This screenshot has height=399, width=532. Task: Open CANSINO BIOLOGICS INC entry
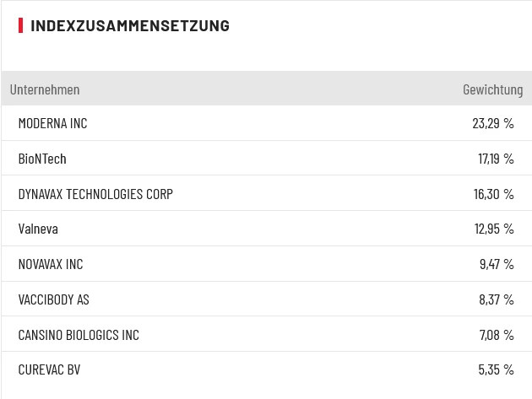[x=79, y=335]
